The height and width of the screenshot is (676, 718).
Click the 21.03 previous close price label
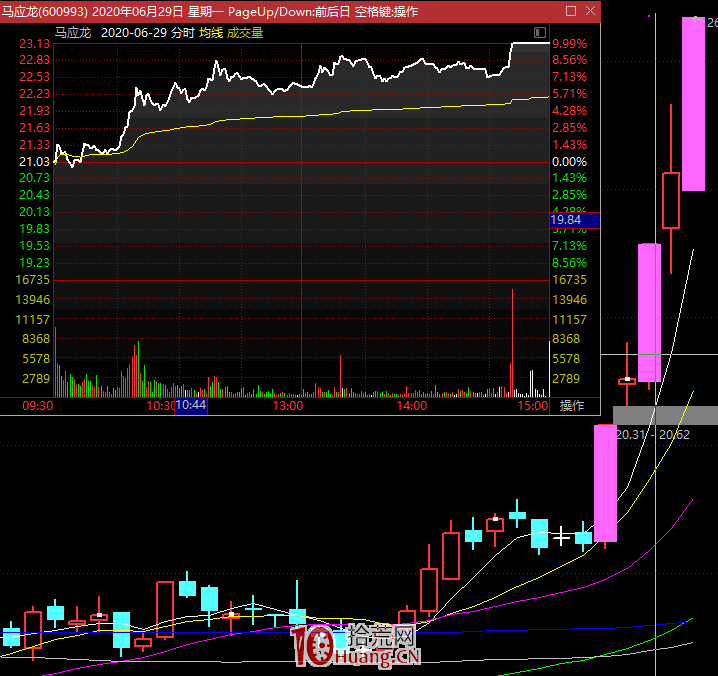tap(34, 162)
